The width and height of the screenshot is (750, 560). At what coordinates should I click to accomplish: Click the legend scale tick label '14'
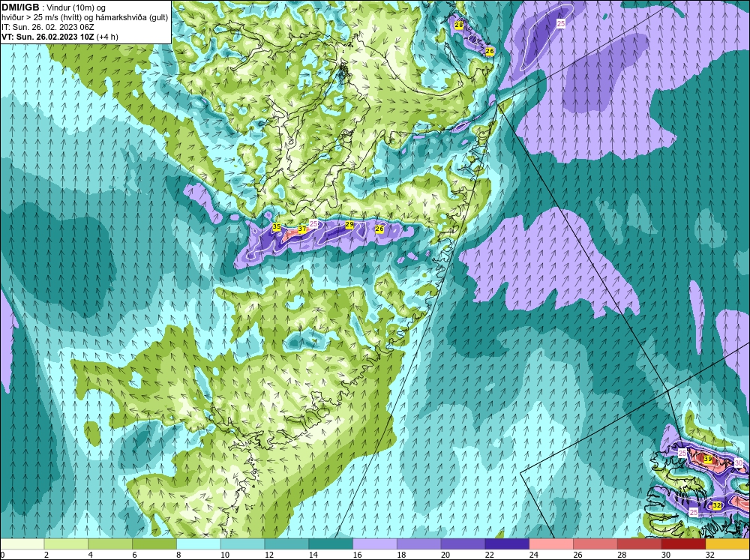[313, 555]
